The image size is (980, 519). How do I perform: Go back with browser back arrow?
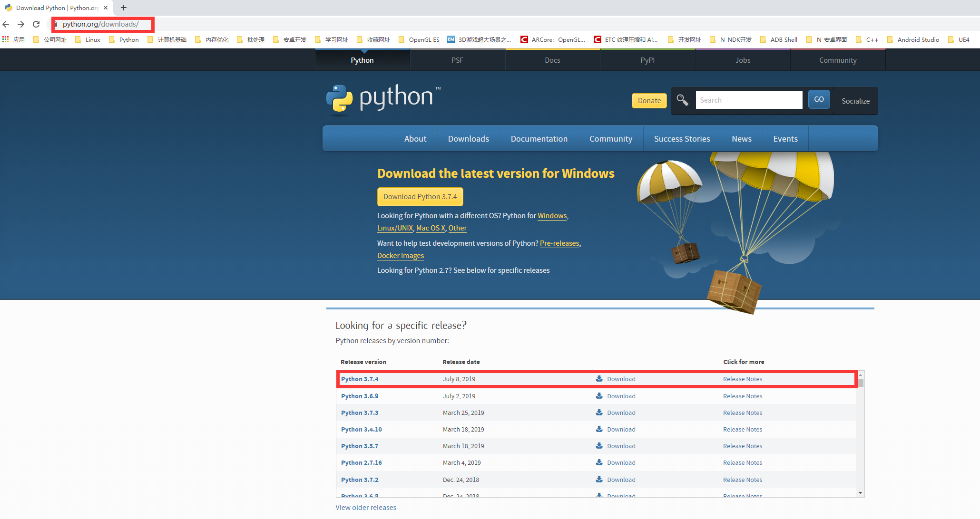pyautogui.click(x=6, y=24)
